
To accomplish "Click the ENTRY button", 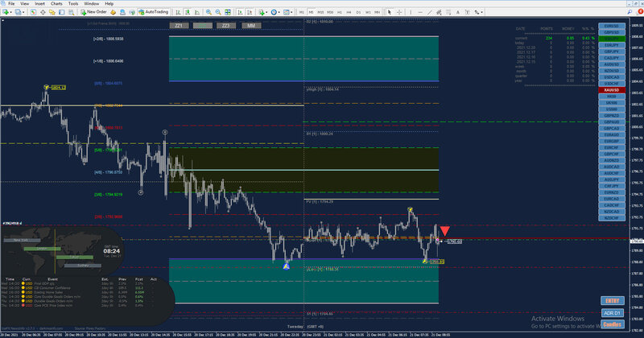I will [613, 301].
